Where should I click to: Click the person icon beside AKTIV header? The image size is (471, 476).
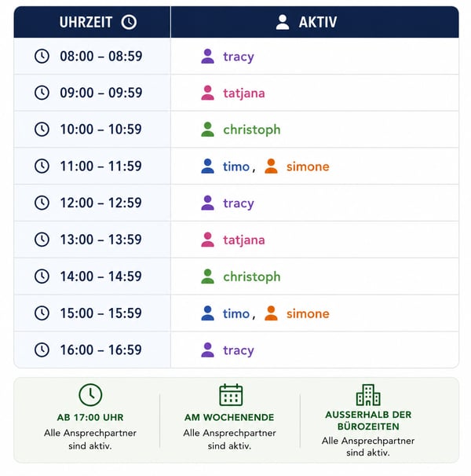coord(283,22)
